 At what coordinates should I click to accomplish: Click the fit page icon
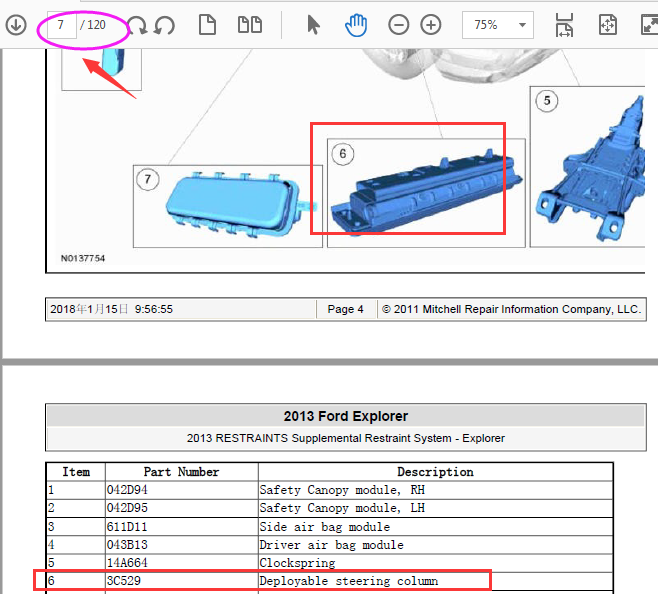click(608, 25)
